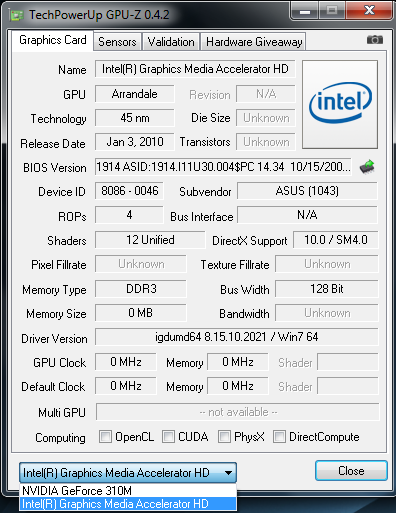Click the Memory Size value 0 MB
Image resolution: width=396 pixels, height=513 pixels.
pyautogui.click(x=141, y=313)
